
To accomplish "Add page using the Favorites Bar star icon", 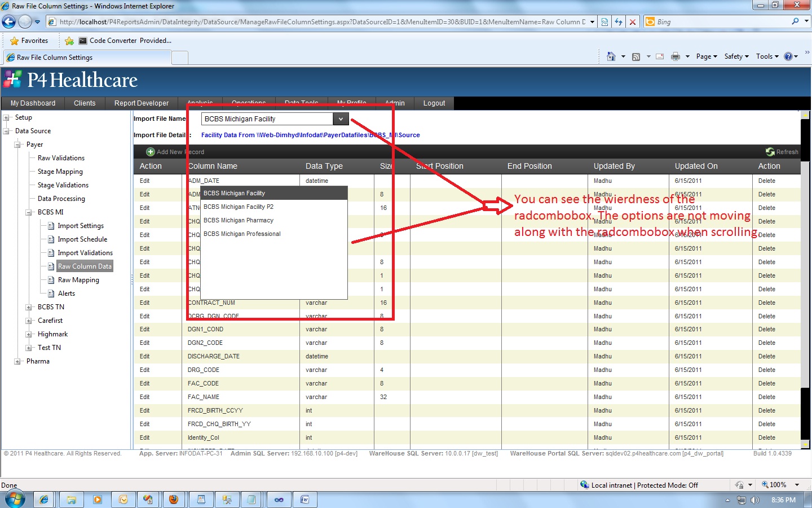I will (69, 41).
